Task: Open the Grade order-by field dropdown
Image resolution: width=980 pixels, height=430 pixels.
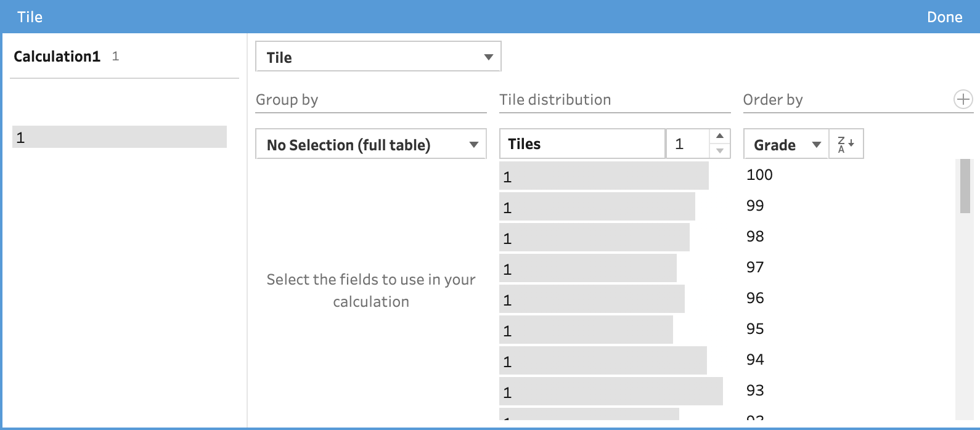Action: point(786,144)
